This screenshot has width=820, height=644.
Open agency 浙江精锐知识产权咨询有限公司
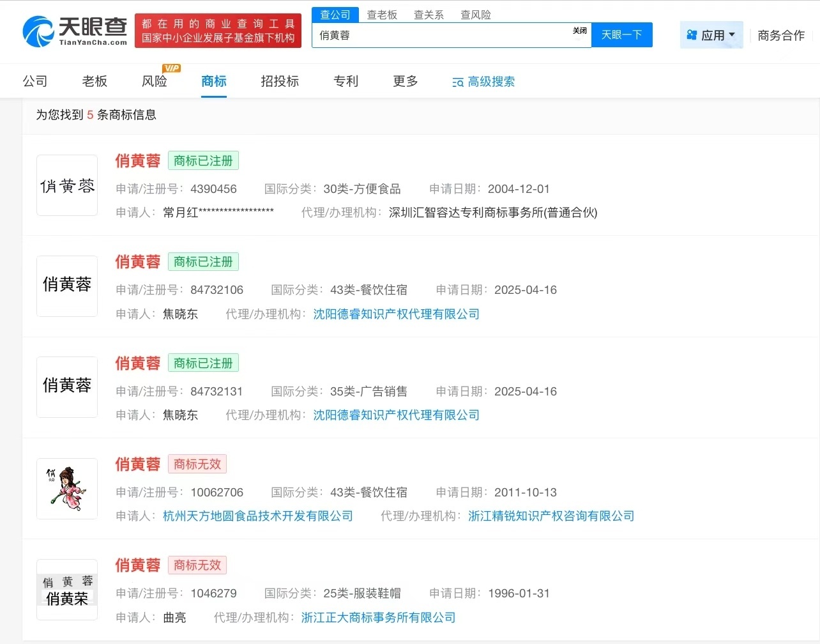click(551, 516)
